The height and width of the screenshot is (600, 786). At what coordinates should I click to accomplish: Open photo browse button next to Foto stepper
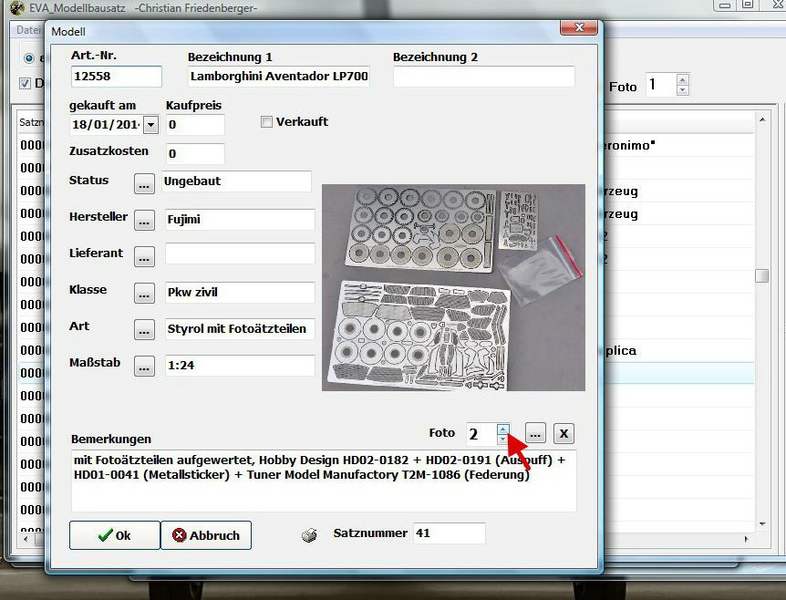click(535, 433)
